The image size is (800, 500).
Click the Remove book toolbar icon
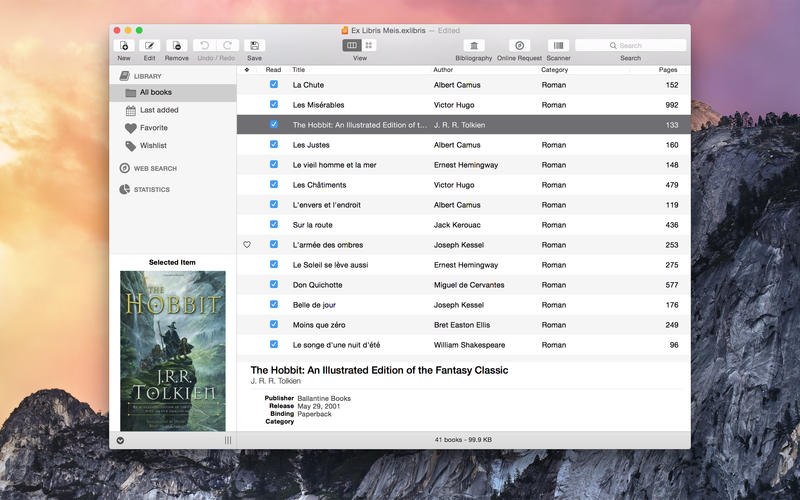click(x=176, y=45)
